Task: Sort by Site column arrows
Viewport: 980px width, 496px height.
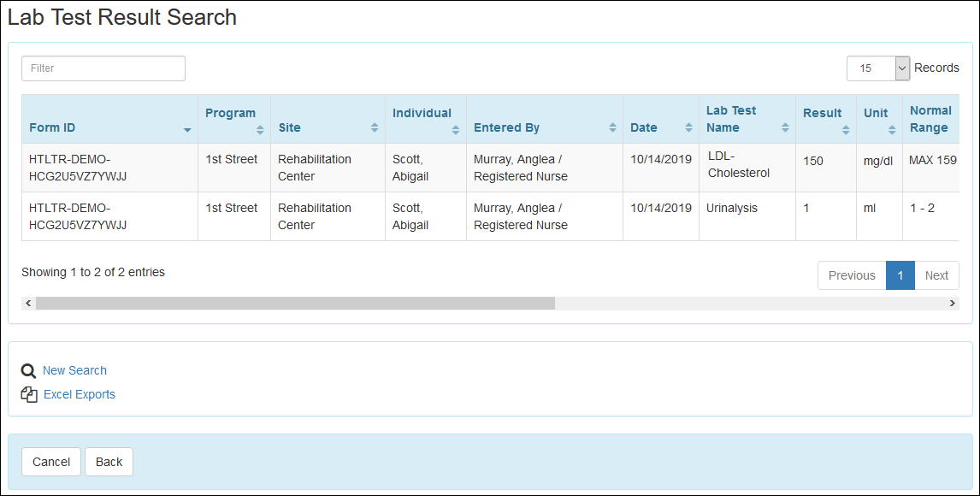Action: [x=374, y=127]
